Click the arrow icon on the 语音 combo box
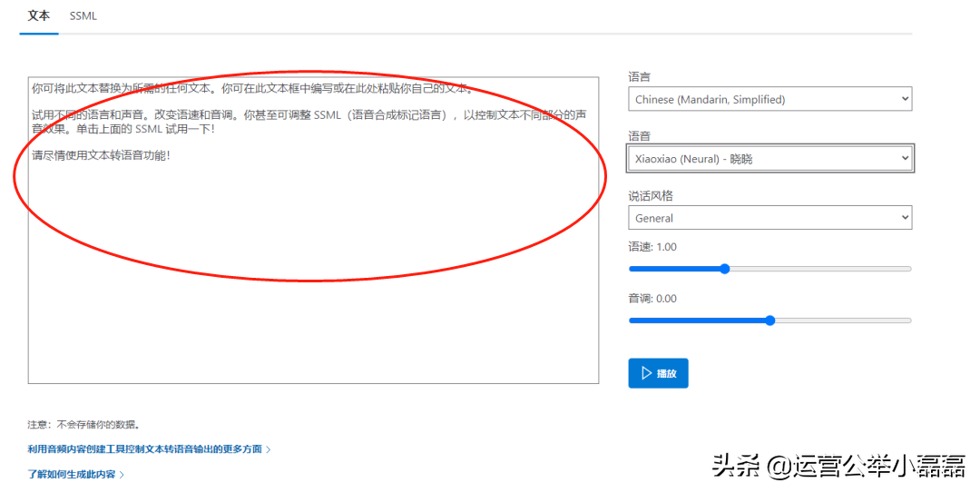 pos(904,159)
